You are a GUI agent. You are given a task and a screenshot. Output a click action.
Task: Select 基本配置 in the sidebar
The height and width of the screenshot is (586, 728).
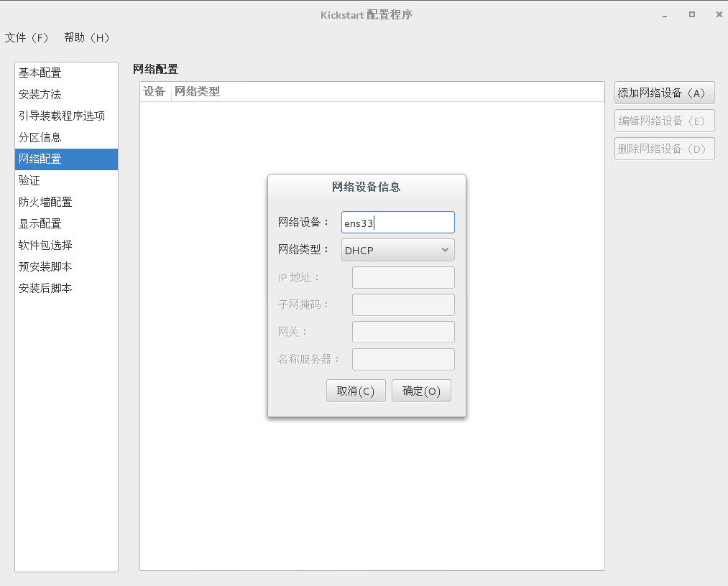pyautogui.click(x=66, y=73)
